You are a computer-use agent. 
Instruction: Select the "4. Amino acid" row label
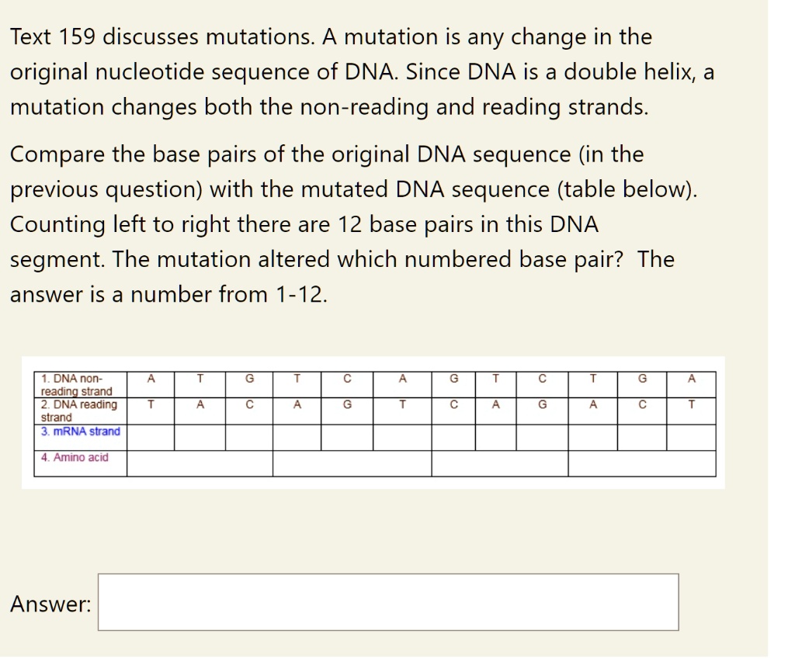[71, 456]
